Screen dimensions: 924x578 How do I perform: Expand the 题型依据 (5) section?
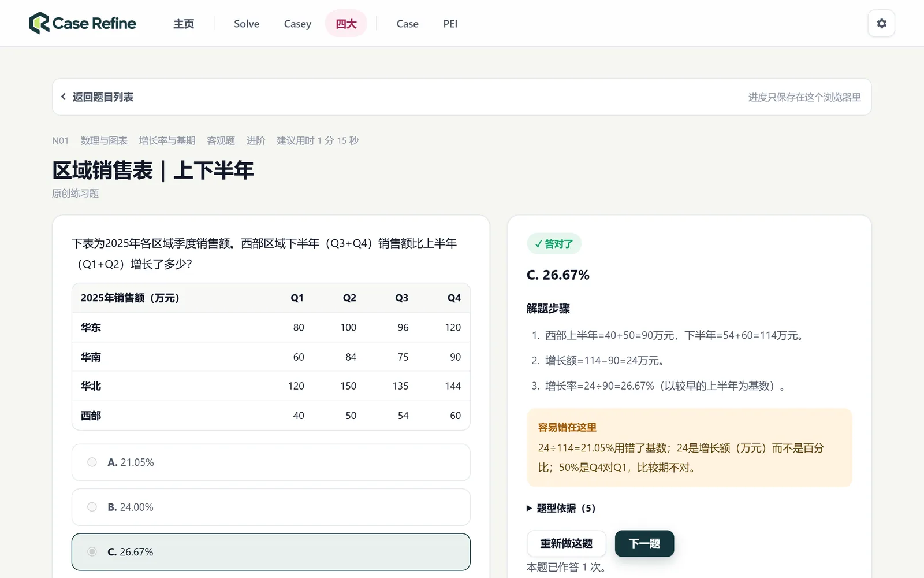561,508
